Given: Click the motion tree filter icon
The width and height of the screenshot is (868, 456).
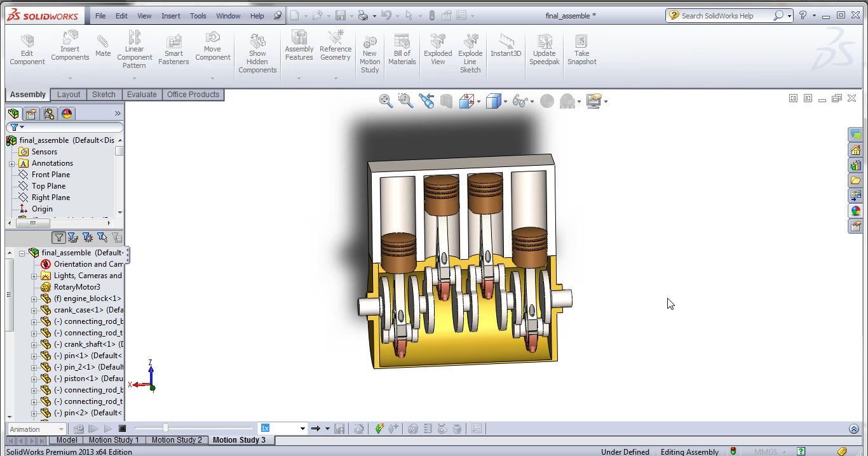Looking at the screenshot, I should point(58,238).
